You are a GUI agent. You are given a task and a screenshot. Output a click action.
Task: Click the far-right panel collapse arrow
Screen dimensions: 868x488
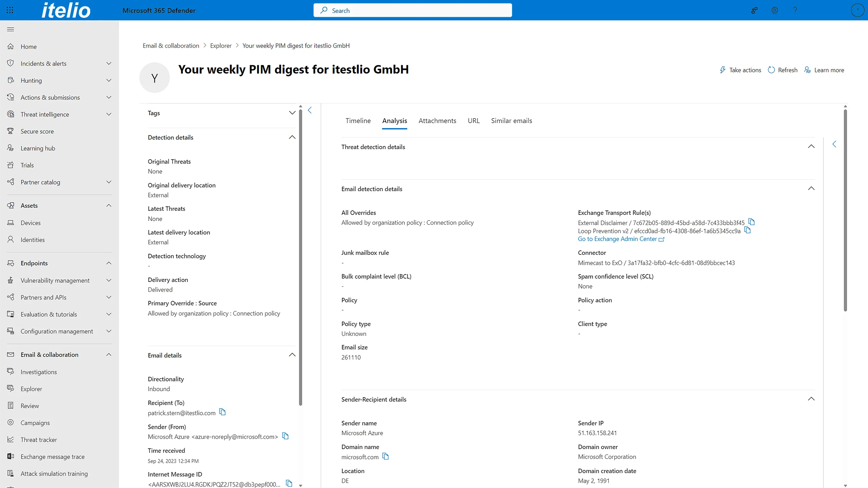[834, 144]
